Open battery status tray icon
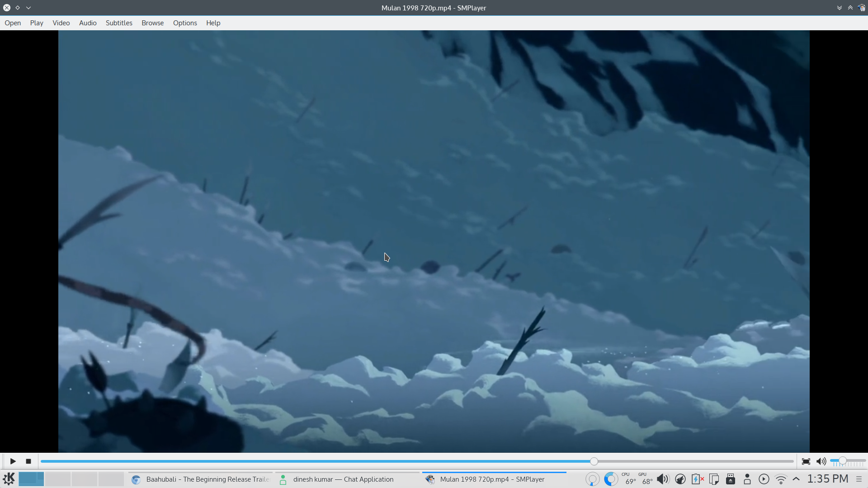Screen dimensions: 868x488 tap(697, 479)
